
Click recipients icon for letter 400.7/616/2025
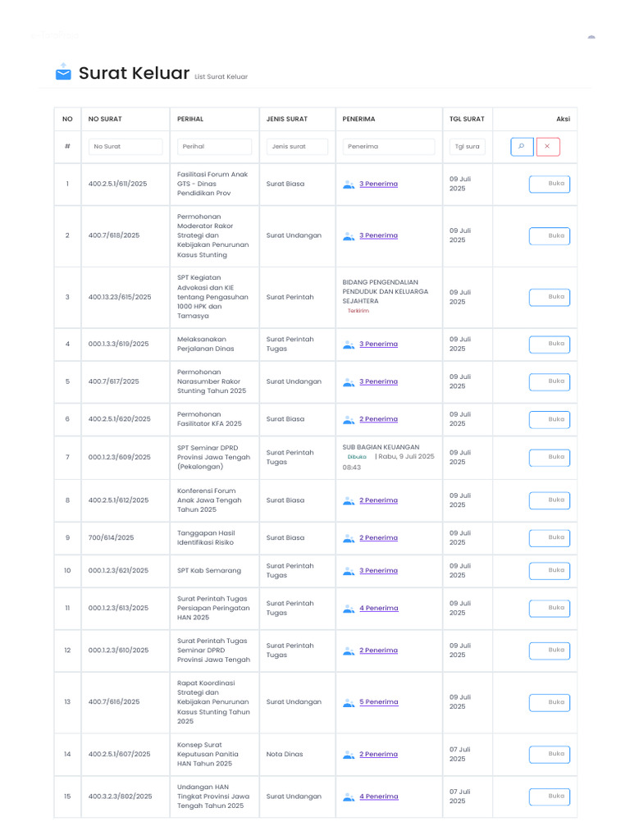point(349,702)
